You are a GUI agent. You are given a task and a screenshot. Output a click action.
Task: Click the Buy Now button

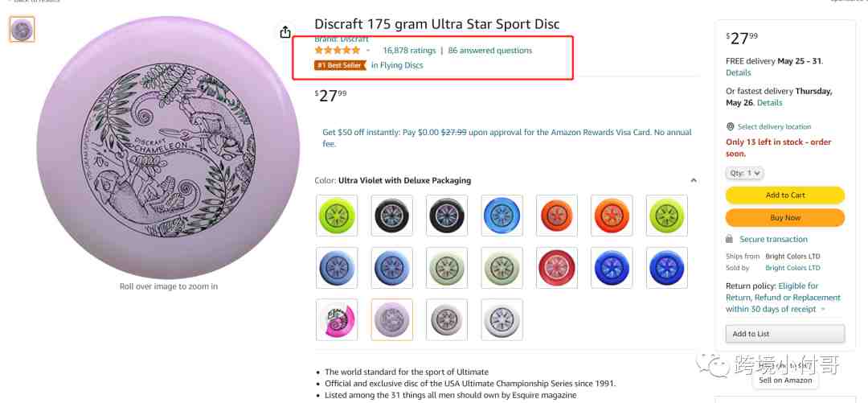coord(785,218)
